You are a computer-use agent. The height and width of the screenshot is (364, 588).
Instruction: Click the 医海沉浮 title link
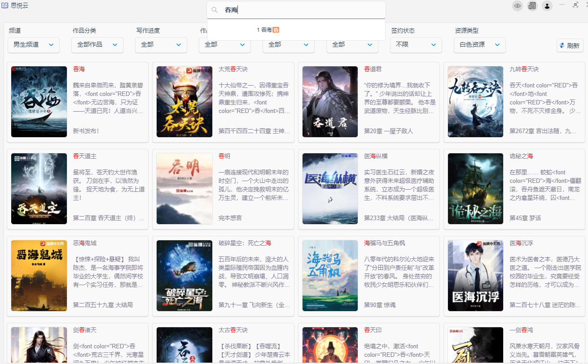point(521,243)
